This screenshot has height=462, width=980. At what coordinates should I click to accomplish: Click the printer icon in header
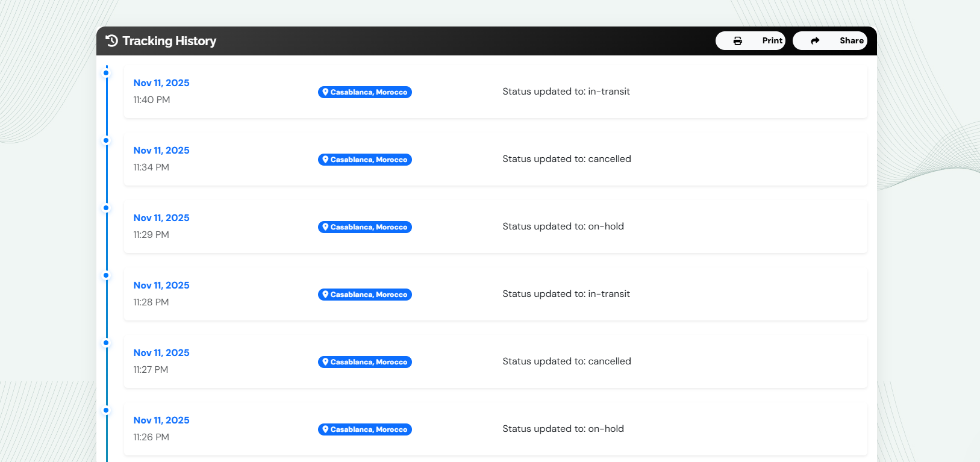pos(737,41)
